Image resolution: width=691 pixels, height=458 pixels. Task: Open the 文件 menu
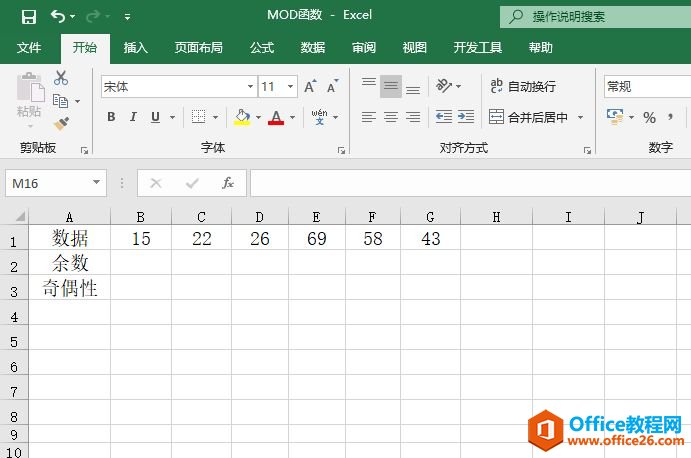tap(29, 48)
